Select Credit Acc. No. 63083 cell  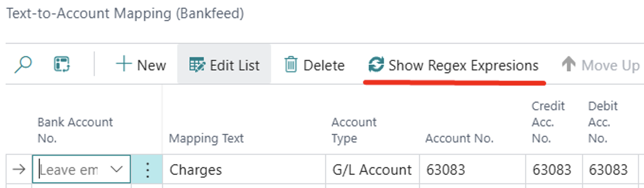[x=554, y=169]
